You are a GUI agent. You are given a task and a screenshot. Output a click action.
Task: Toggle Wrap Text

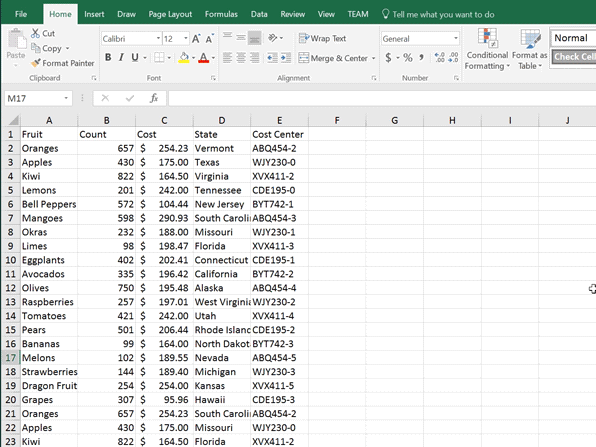tap(322, 38)
